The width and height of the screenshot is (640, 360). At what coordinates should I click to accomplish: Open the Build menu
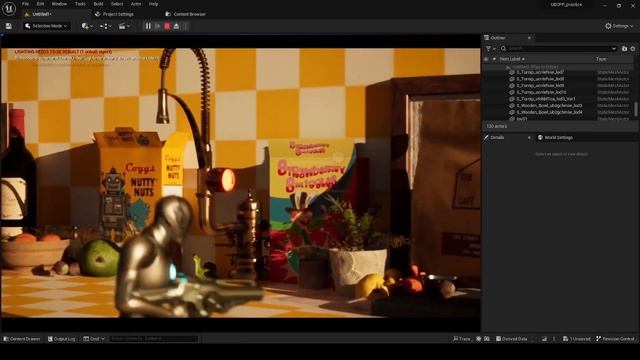98,4
